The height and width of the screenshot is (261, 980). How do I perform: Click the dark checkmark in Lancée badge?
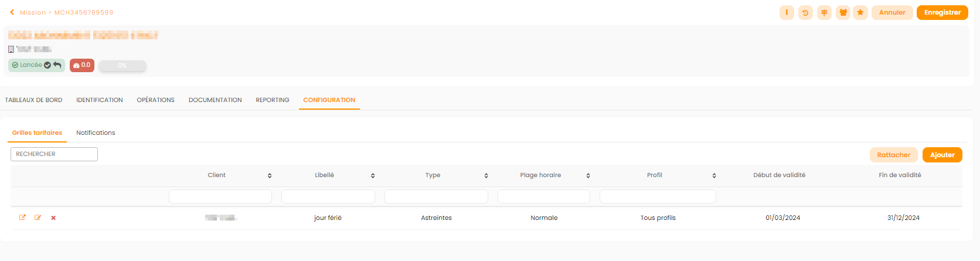tap(47, 65)
